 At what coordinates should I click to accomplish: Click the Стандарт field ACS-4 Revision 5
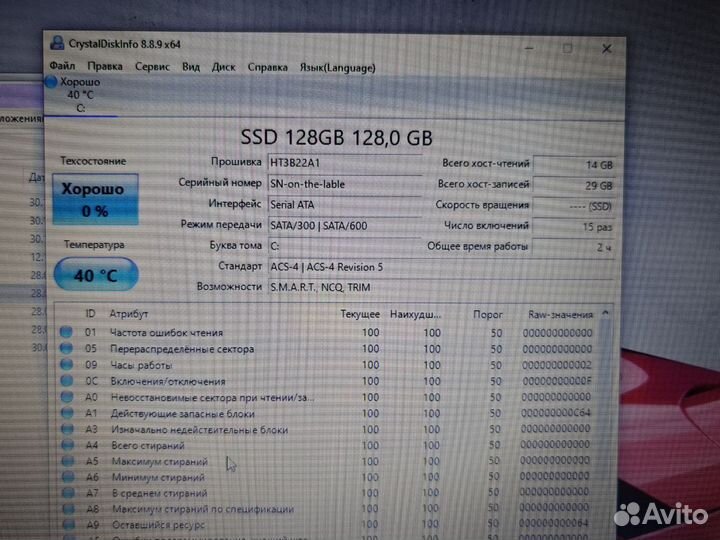pos(441,267)
